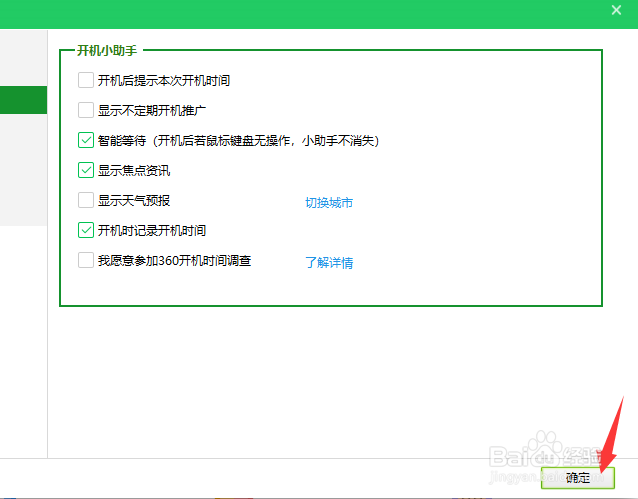
Task: Click the 开机后提示本次开机时间 label text
Action: tap(164, 81)
